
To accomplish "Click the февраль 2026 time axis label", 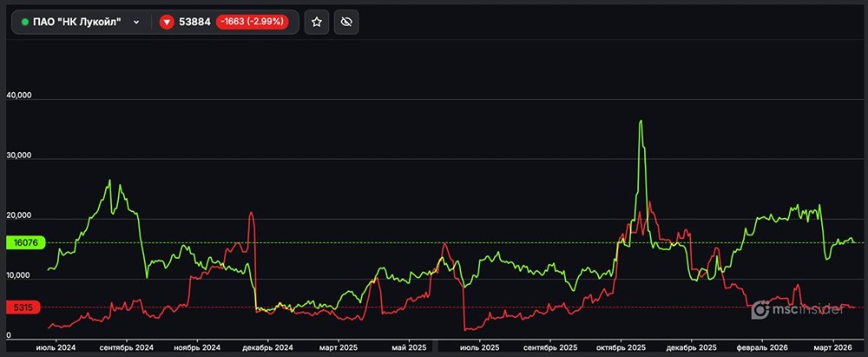I will [764, 347].
